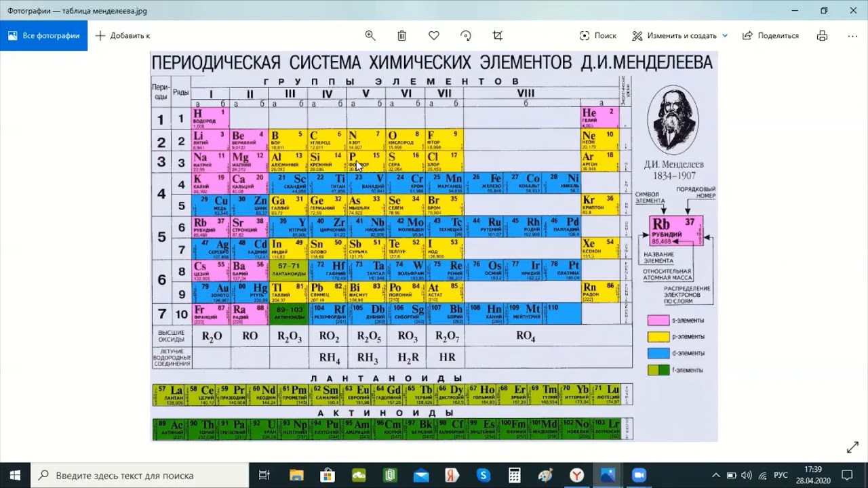Switch the РУС input language
Screen dimensions: 868x488
pos(781,475)
